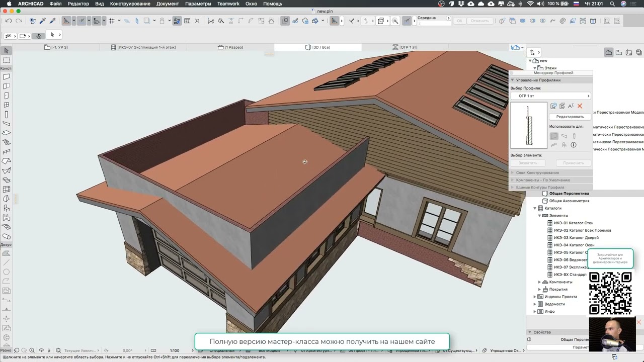
Task: Toggle snap guides button in toolbar
Action: pyautogui.click(x=81, y=21)
